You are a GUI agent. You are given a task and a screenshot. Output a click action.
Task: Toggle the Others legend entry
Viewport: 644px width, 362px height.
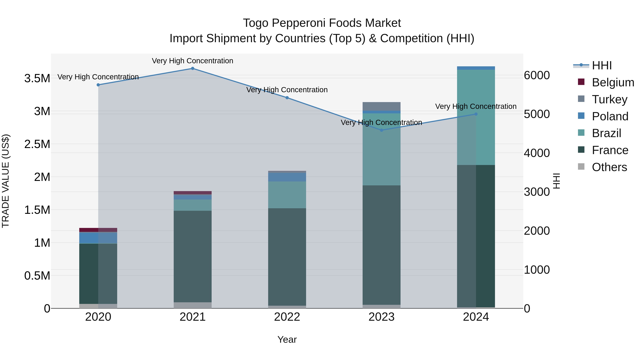602,167
